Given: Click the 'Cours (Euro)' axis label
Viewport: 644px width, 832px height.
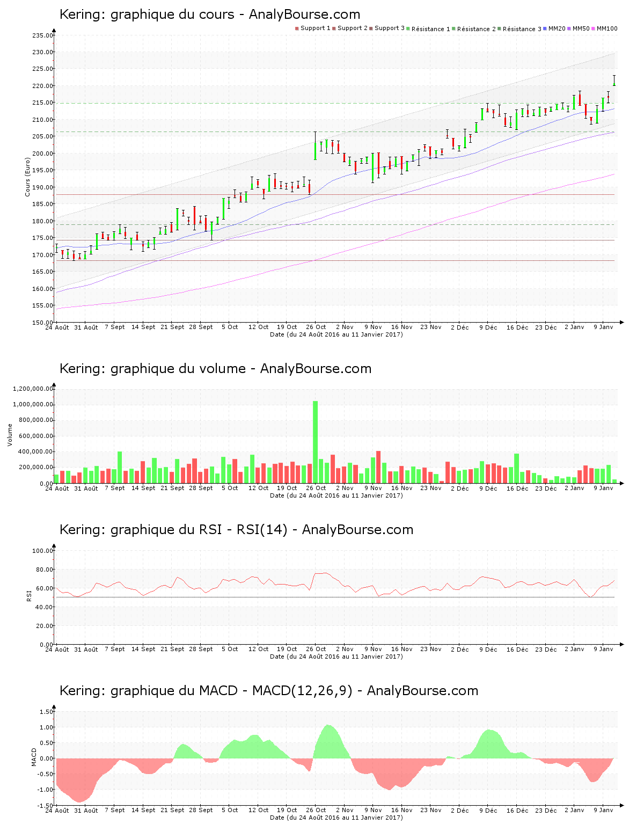Looking at the screenshot, I should coord(28,177).
